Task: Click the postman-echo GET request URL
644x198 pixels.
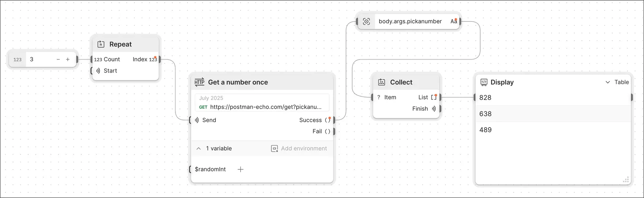Action: tap(266, 107)
